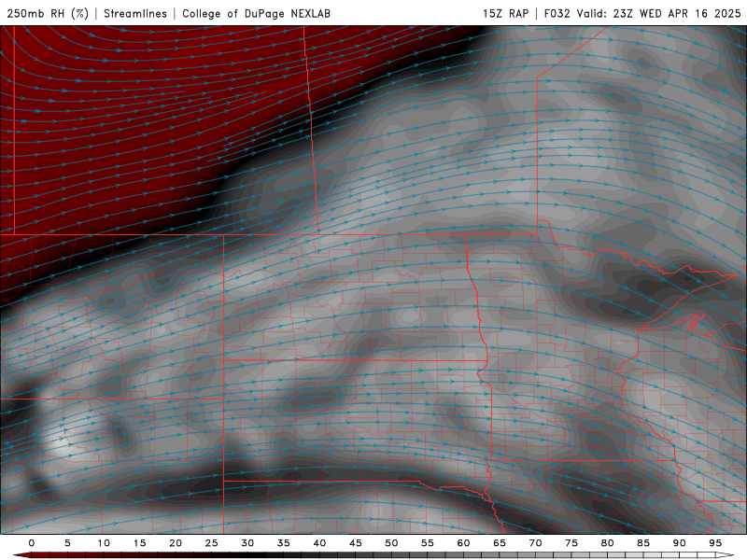The image size is (747, 560).
Task: Click the '70' colorbar scale label
Action: coord(535,543)
